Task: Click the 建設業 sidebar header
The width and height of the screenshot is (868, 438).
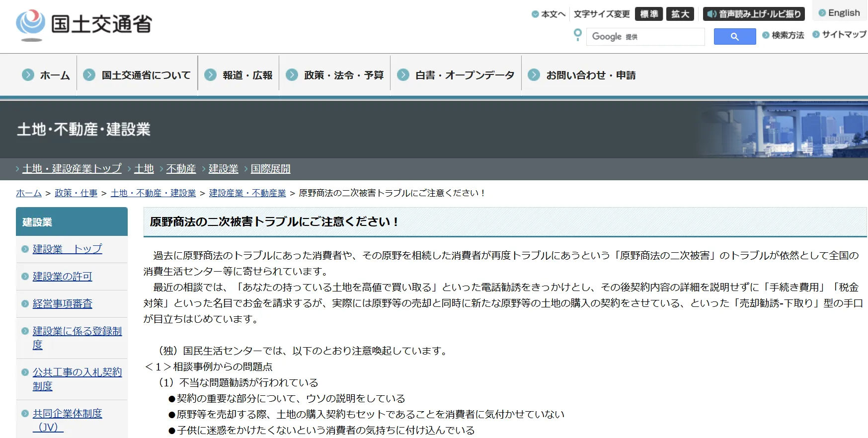Action: click(72, 222)
